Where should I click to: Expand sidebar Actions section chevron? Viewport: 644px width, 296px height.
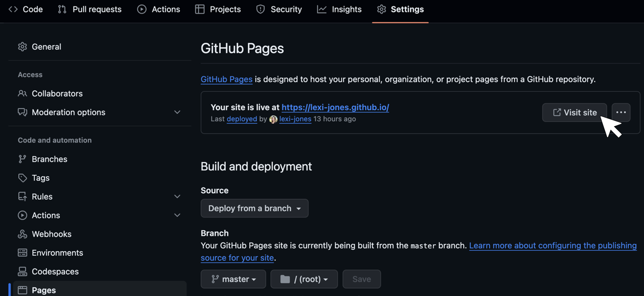tap(177, 215)
